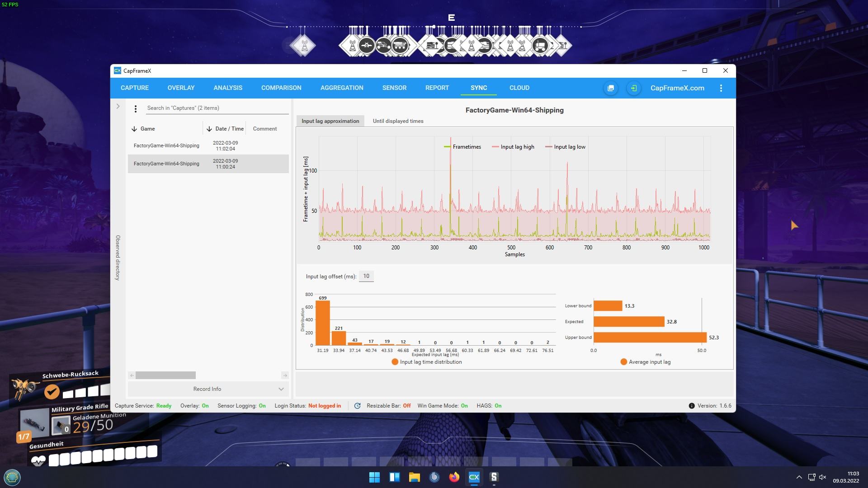
Task: Click the CapFrameX logo in title bar
Action: pos(118,70)
